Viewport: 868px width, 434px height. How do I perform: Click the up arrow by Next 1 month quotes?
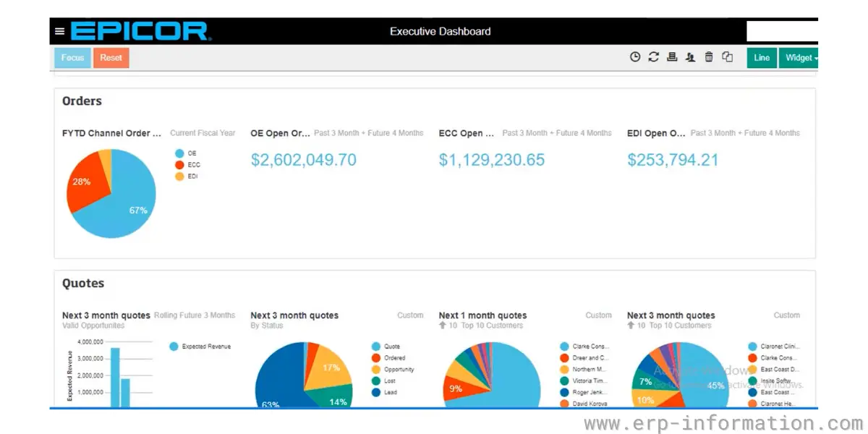click(x=442, y=325)
